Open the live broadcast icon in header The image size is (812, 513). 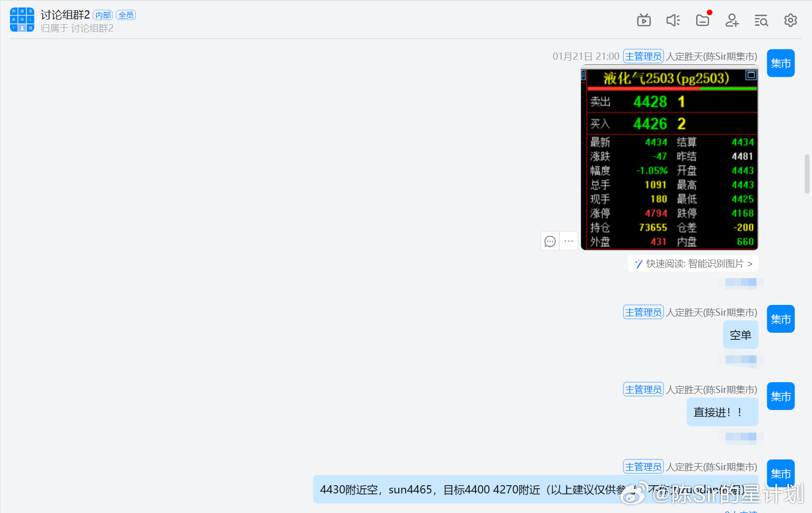[644, 20]
